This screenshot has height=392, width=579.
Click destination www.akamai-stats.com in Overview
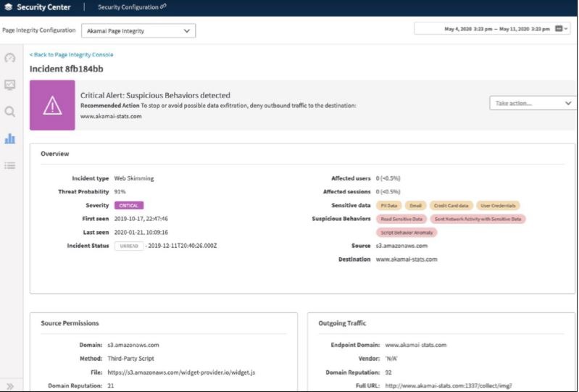407,259
